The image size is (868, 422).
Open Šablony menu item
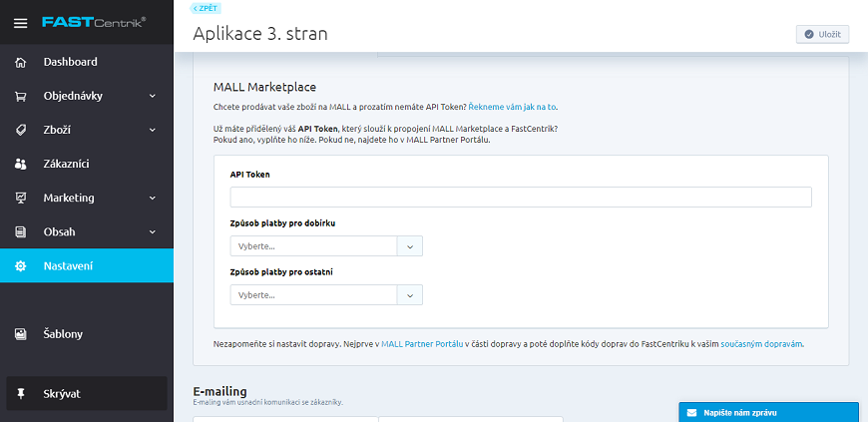click(87, 334)
